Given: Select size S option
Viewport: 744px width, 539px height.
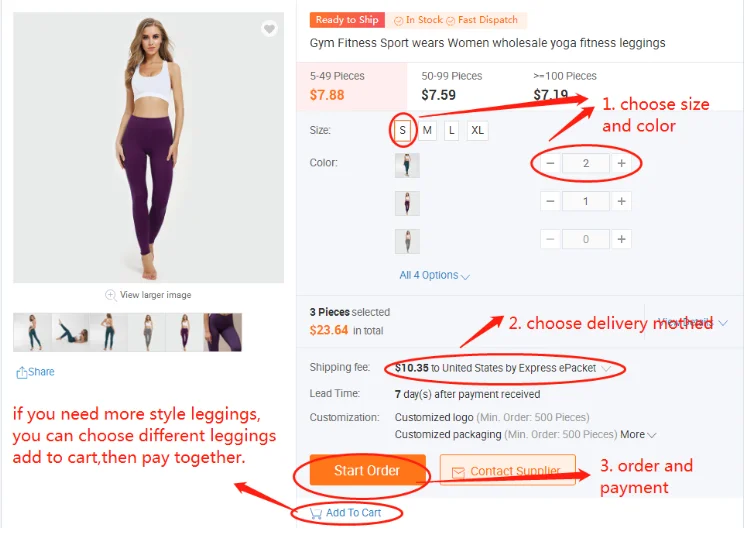Looking at the screenshot, I should click(402, 130).
